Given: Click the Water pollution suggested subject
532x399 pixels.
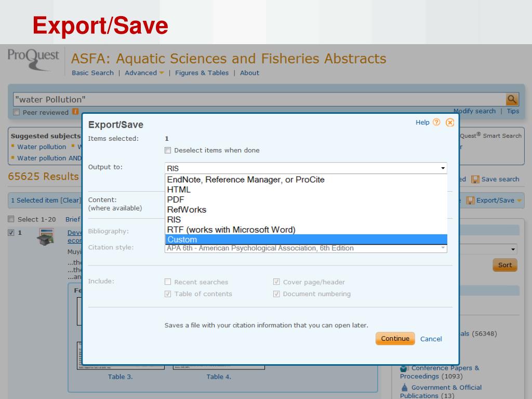Looking at the screenshot, I should point(42,147).
